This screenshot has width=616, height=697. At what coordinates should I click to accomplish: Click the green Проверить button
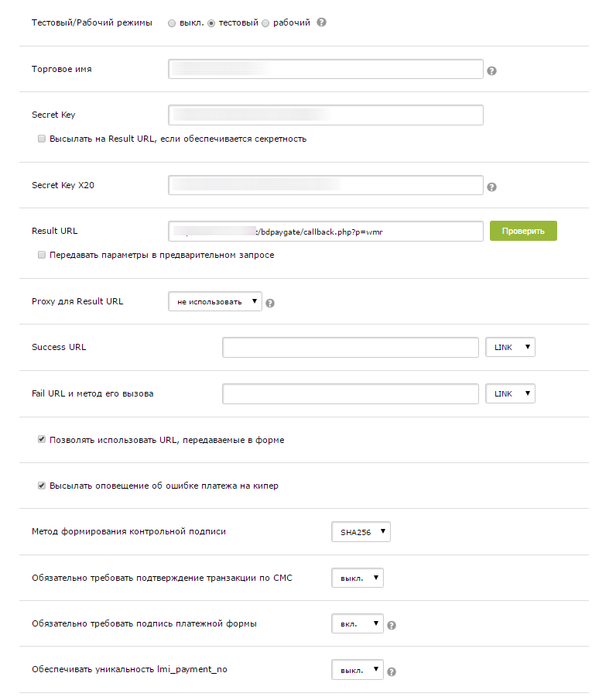click(523, 231)
